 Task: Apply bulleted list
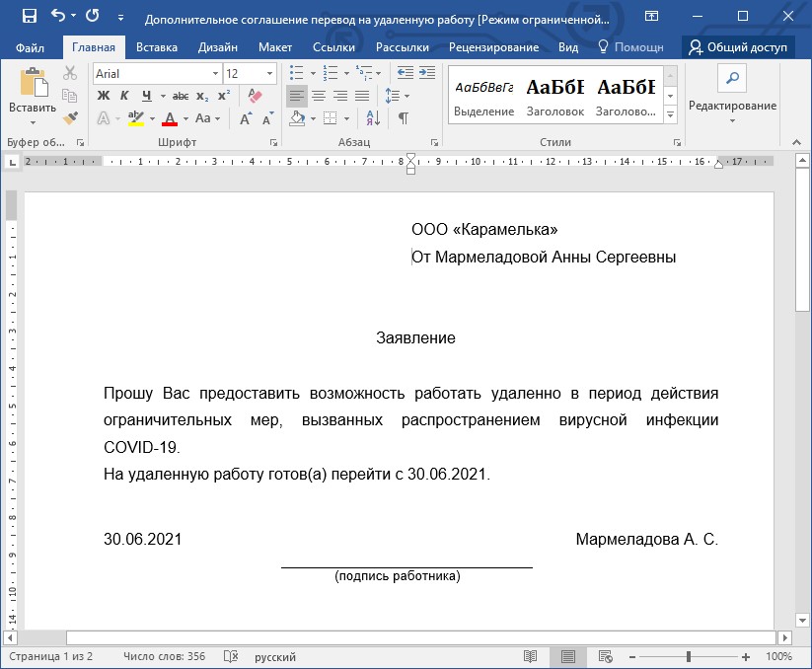pyautogui.click(x=297, y=73)
